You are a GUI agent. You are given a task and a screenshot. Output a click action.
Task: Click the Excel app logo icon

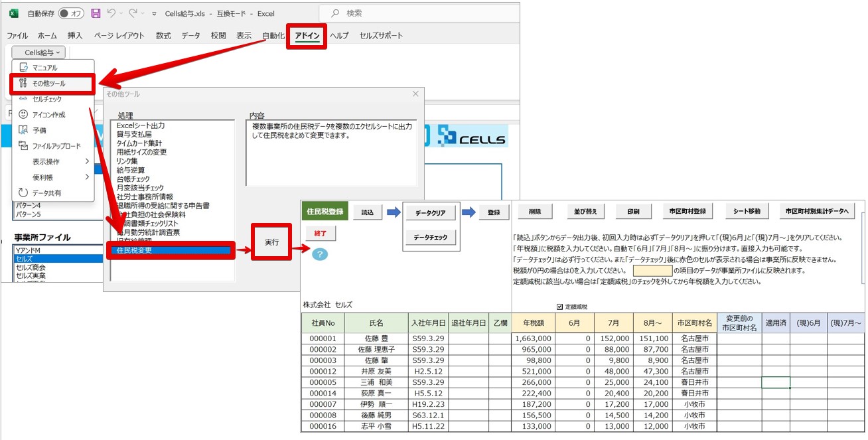(14, 13)
